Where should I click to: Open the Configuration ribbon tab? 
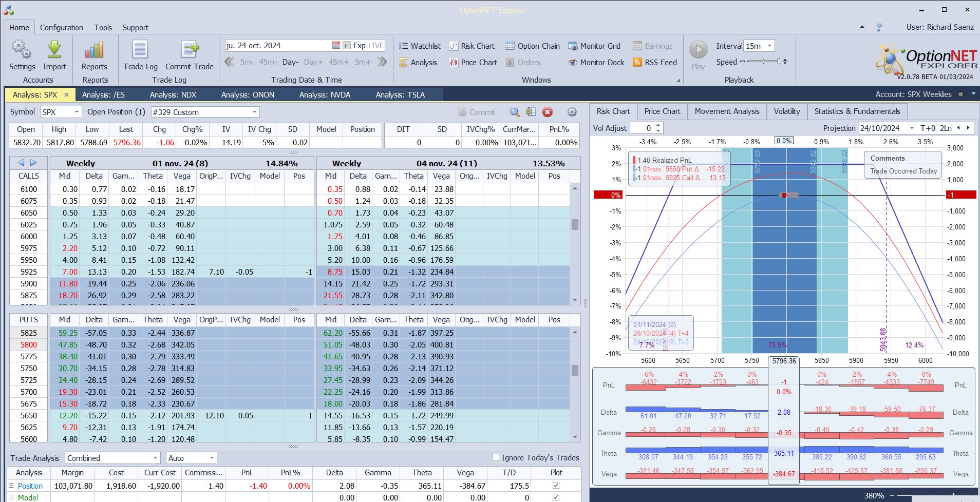pyautogui.click(x=62, y=27)
